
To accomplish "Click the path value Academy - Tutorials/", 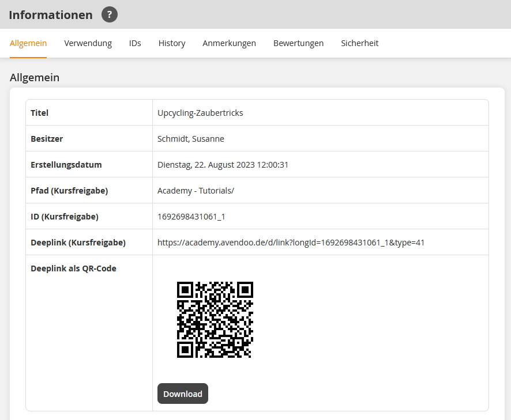I will (196, 191).
